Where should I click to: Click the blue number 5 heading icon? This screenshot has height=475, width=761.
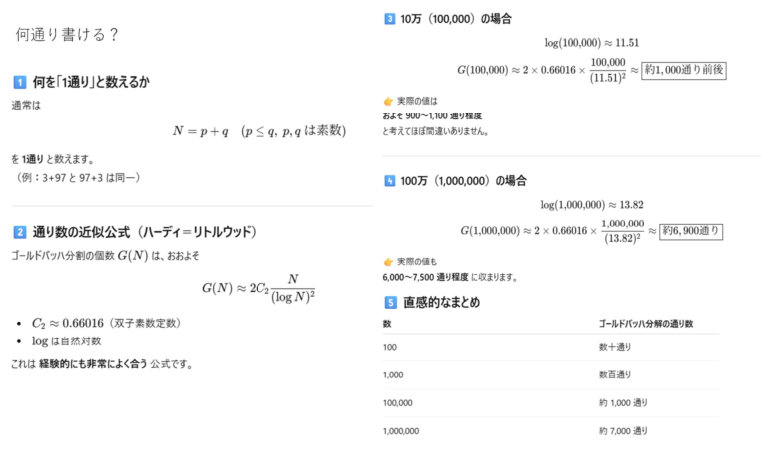point(389,302)
